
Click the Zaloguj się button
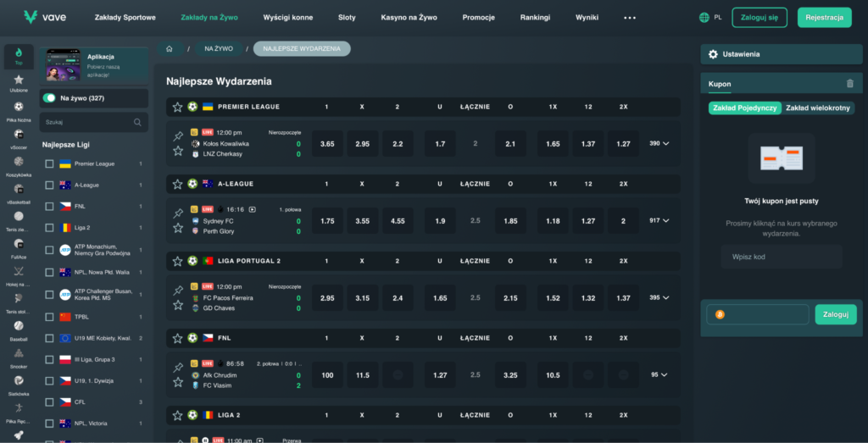[759, 17]
